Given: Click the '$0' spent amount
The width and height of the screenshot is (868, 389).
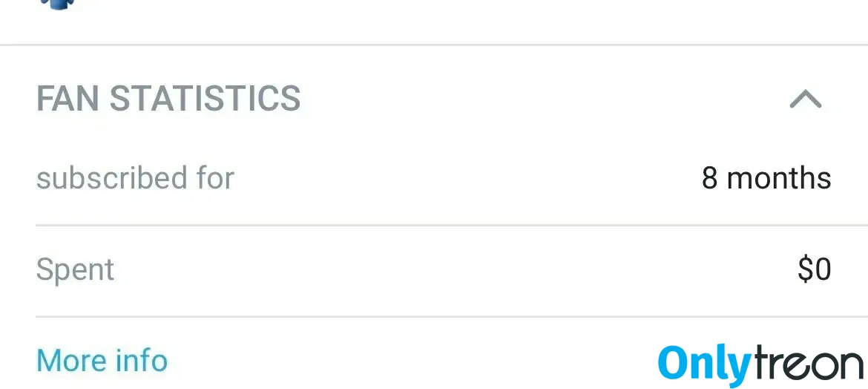Looking at the screenshot, I should click(815, 269).
